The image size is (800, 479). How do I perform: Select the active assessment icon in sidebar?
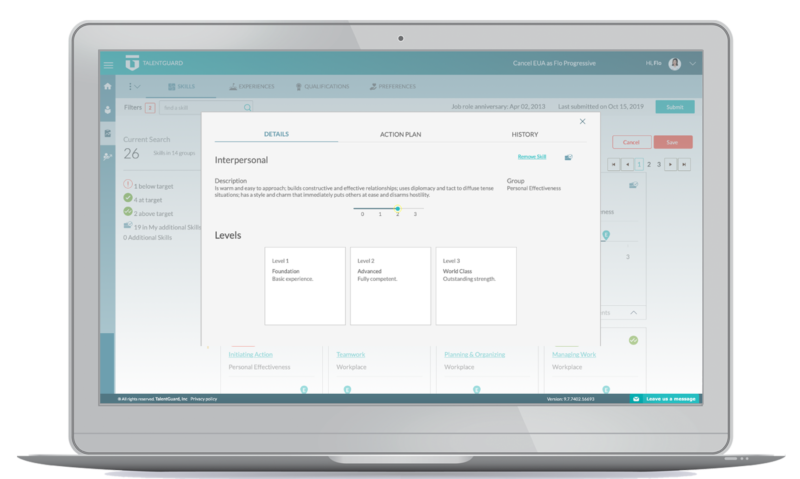(108, 133)
